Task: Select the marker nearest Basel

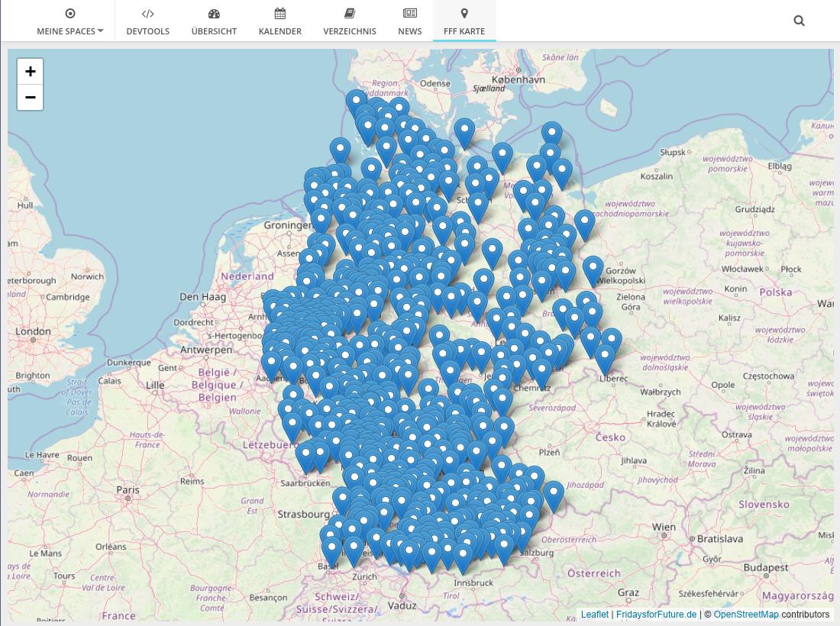Action: (x=331, y=551)
